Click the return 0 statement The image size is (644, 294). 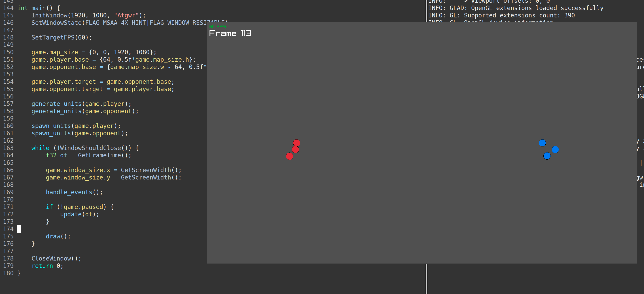[47, 266]
